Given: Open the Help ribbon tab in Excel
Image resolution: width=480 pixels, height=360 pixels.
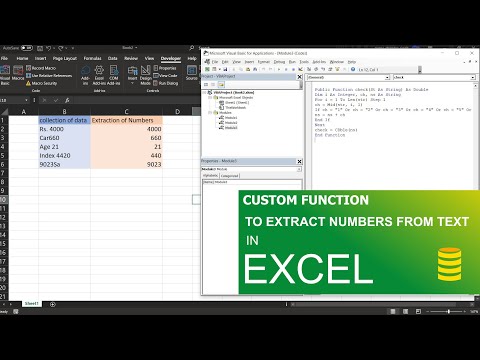Looking at the screenshot, I should tap(192, 58).
